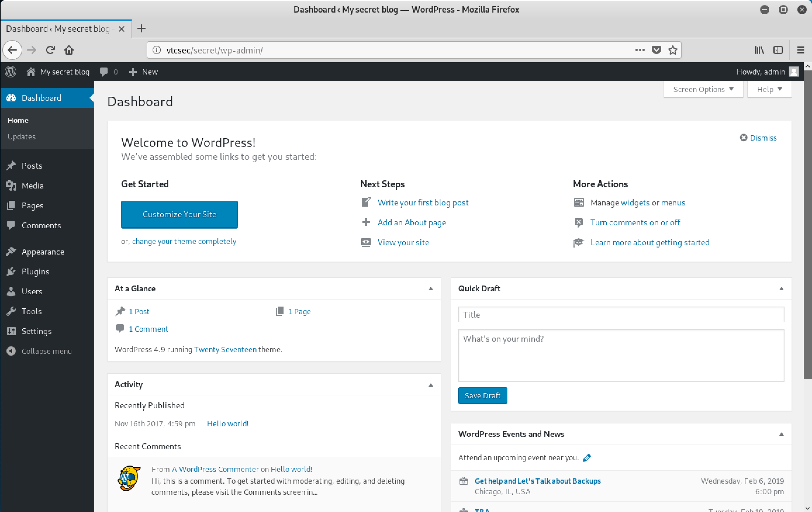This screenshot has height=512, width=812.
Task: Open recently published Hello world! post
Action: [x=228, y=424]
